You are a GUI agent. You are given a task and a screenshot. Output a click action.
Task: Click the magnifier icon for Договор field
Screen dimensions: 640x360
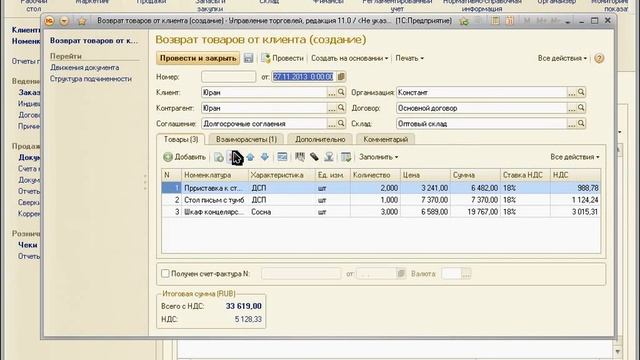581,108
